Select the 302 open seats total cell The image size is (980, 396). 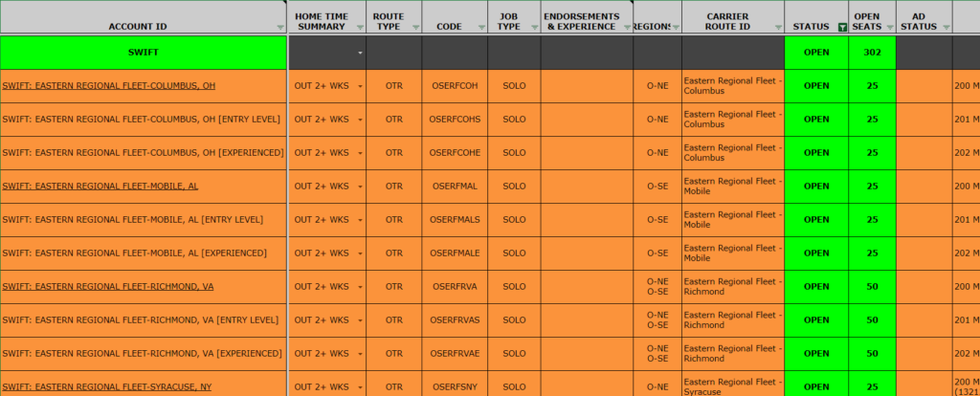pos(872,53)
